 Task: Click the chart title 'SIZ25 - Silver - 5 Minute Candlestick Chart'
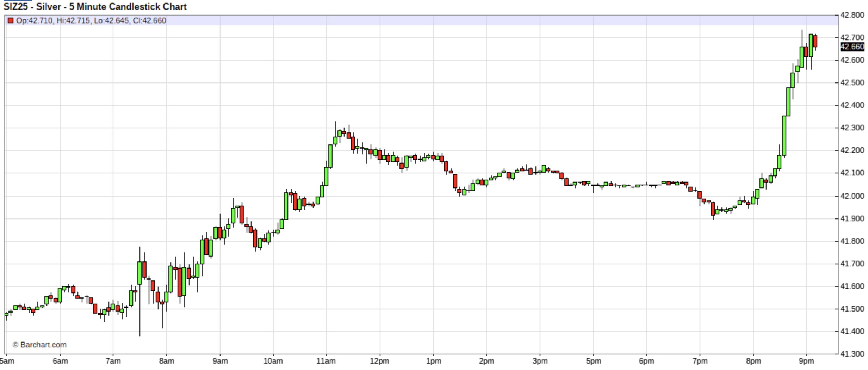(95, 7)
